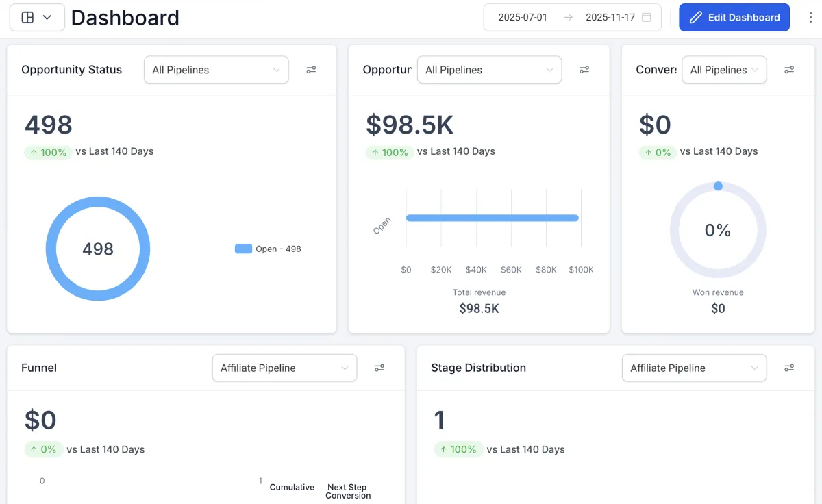The image size is (822, 504).
Task: Open All Pipelines dropdown in Opportunity Status
Action: tap(216, 70)
